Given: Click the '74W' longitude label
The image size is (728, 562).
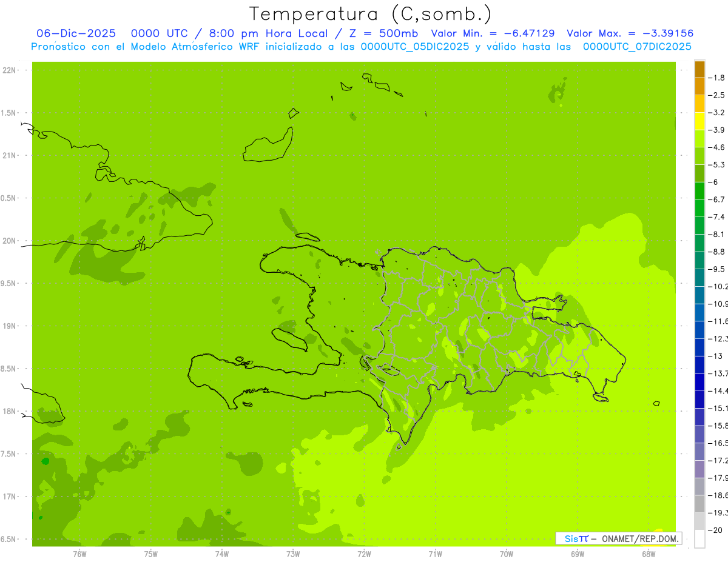Looking at the screenshot, I should coord(222,554).
